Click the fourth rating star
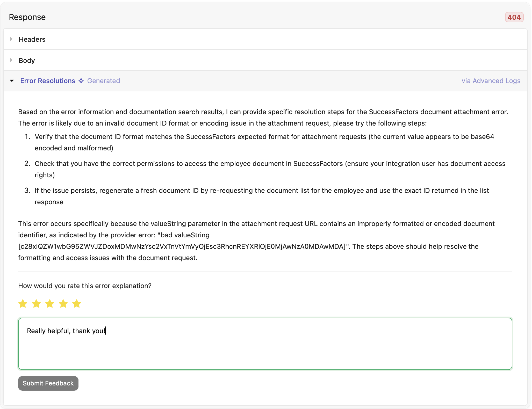 (63, 304)
